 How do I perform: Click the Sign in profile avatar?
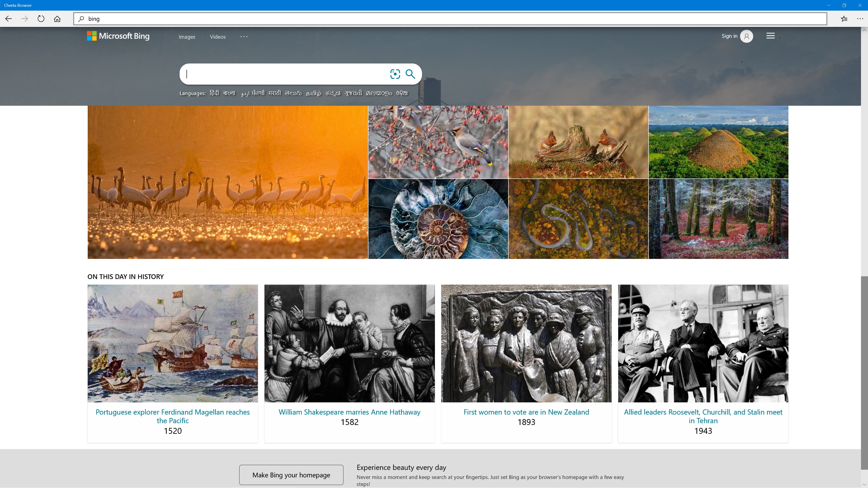(746, 36)
